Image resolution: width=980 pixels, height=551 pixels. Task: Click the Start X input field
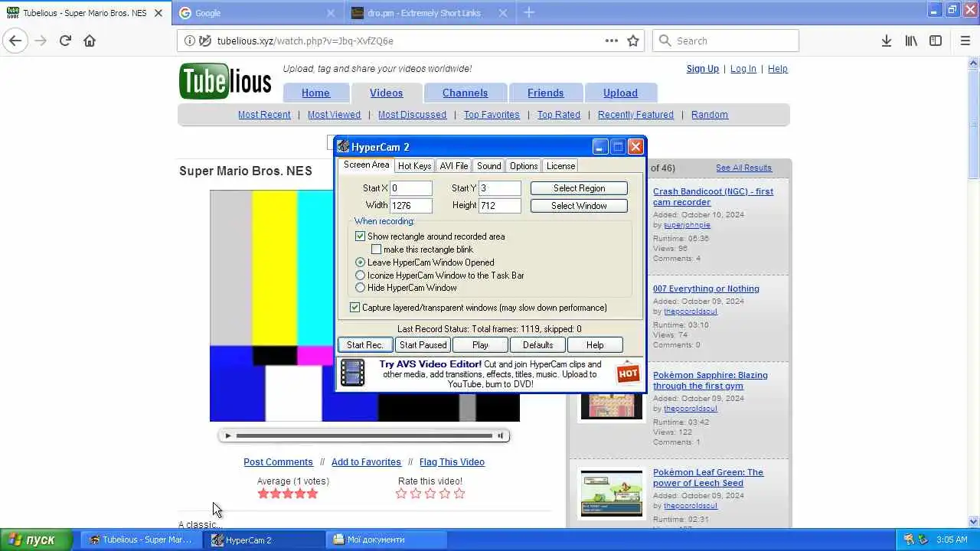(411, 188)
